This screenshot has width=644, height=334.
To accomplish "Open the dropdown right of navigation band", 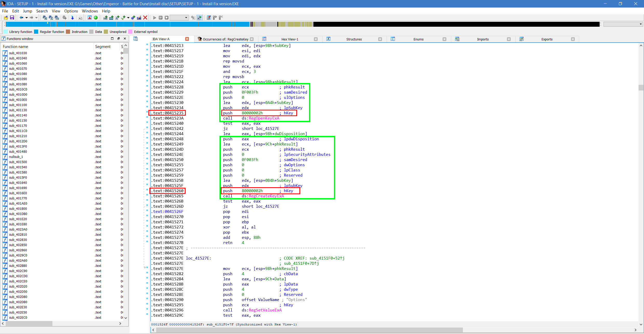I will pos(641,24).
